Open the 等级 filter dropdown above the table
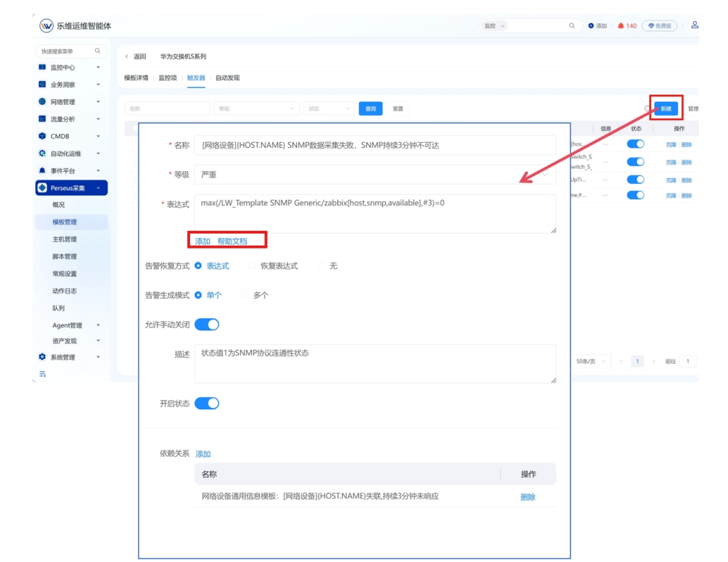The image size is (728, 562). click(256, 109)
